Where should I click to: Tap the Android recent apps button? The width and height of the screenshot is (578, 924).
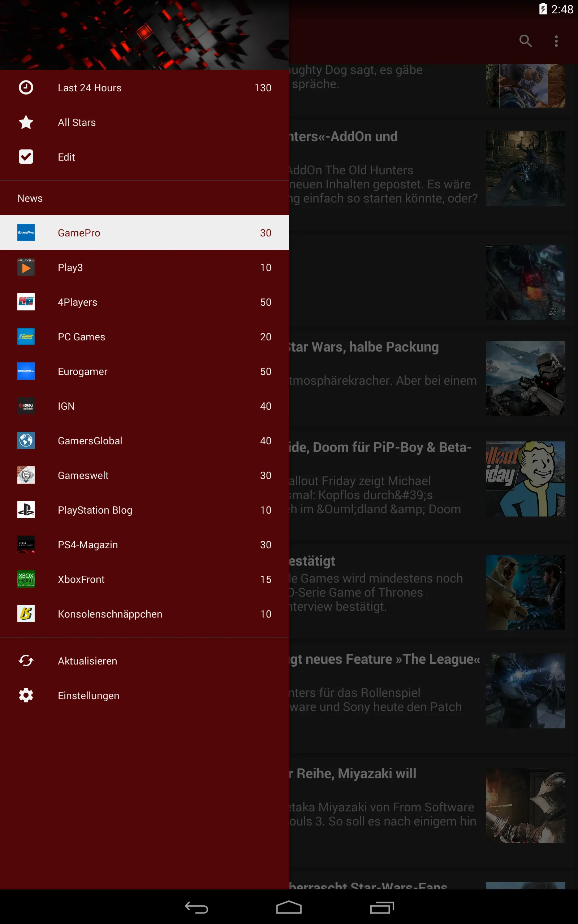(x=382, y=907)
